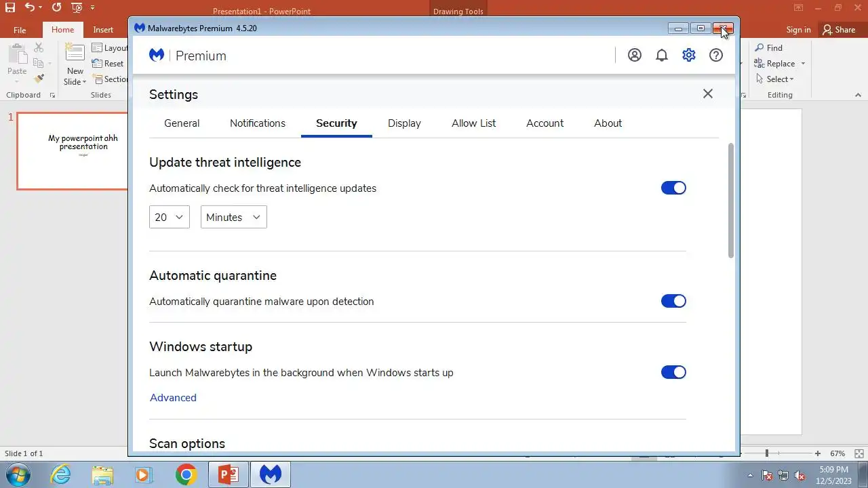Open PowerPoint Ribbon Display Options icon
The width and height of the screenshot is (868, 488).
[x=798, y=8]
